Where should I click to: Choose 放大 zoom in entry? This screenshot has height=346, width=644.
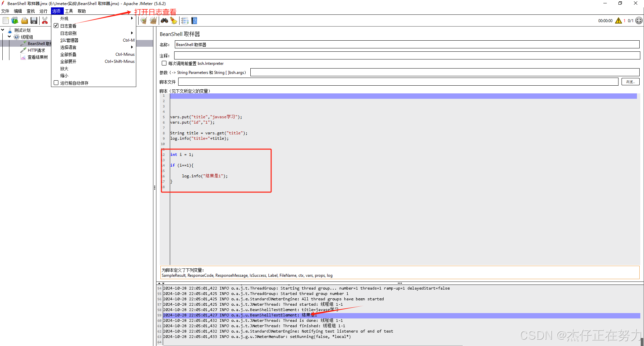[94, 69]
